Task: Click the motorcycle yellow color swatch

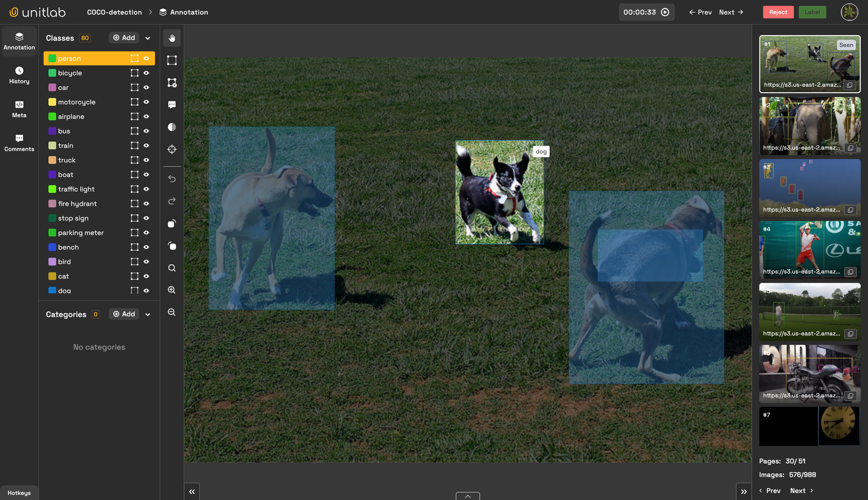Action: pyautogui.click(x=52, y=102)
